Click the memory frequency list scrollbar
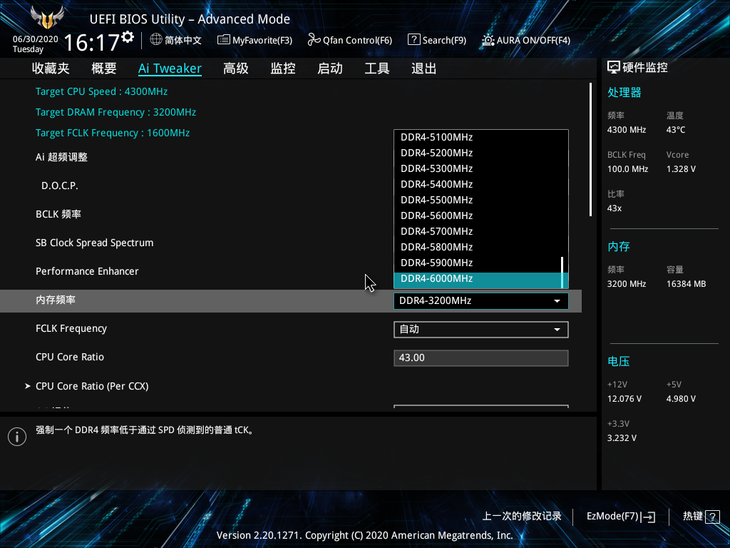730x548 pixels. point(562,272)
